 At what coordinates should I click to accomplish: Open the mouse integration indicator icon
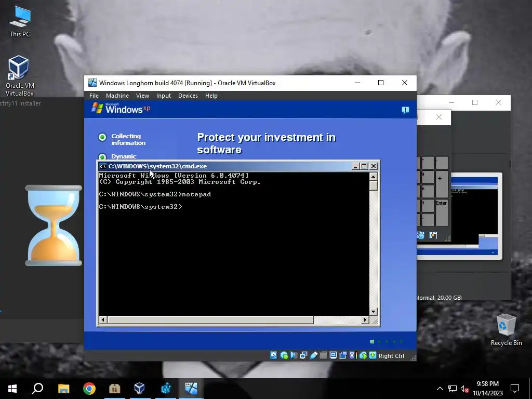point(363,355)
